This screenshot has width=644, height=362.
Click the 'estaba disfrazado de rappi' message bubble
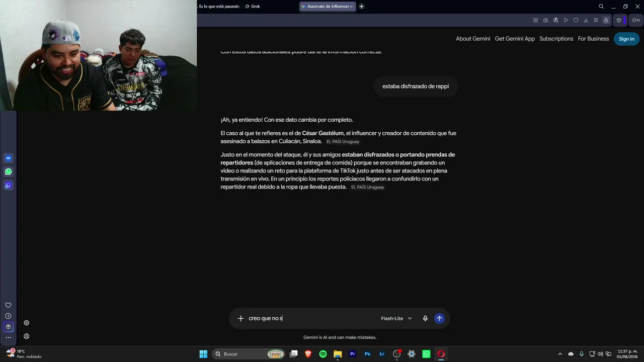click(416, 86)
